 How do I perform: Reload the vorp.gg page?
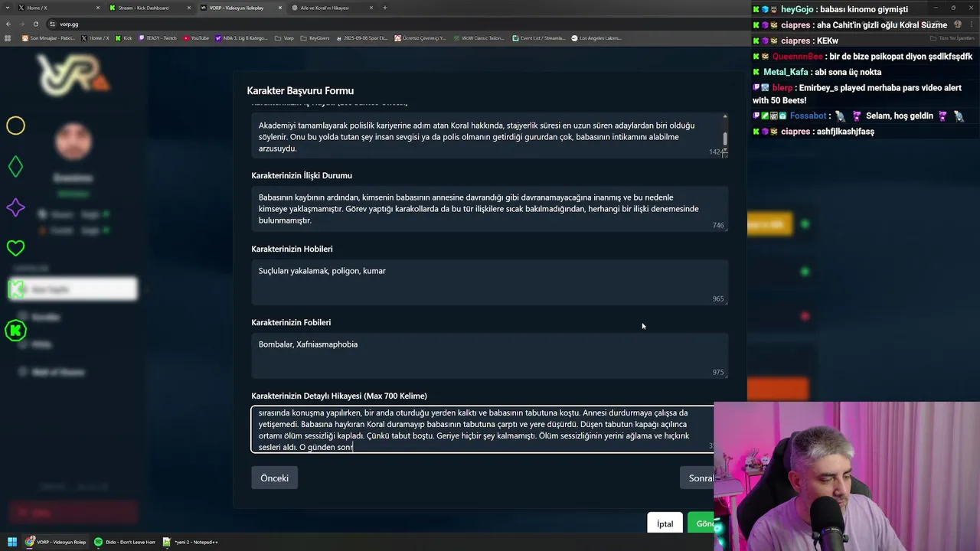(x=38, y=24)
